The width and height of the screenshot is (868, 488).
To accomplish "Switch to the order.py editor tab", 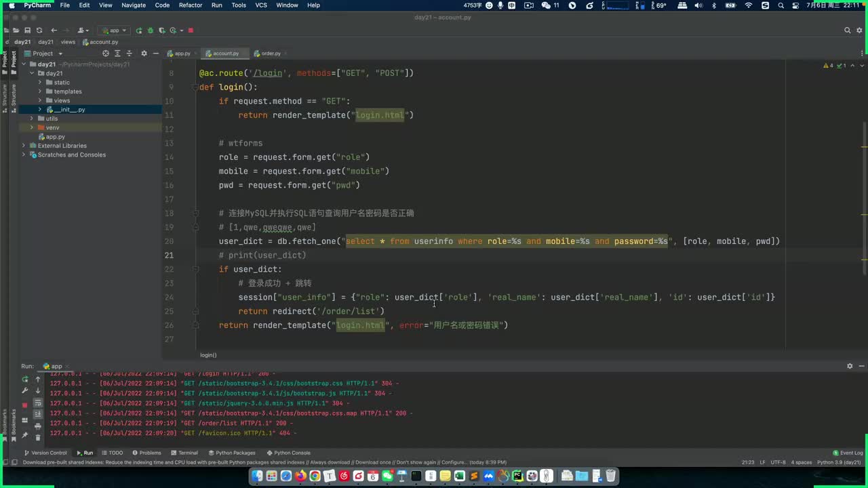I will tap(271, 54).
